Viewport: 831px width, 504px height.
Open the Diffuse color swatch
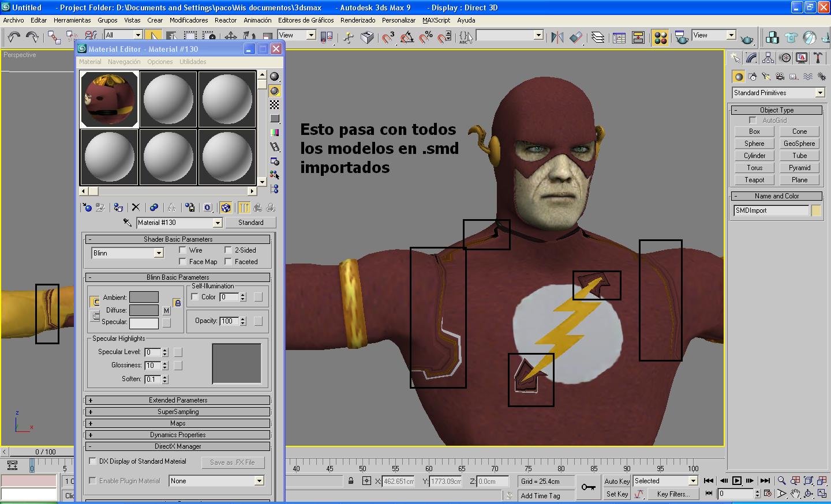tap(144, 310)
